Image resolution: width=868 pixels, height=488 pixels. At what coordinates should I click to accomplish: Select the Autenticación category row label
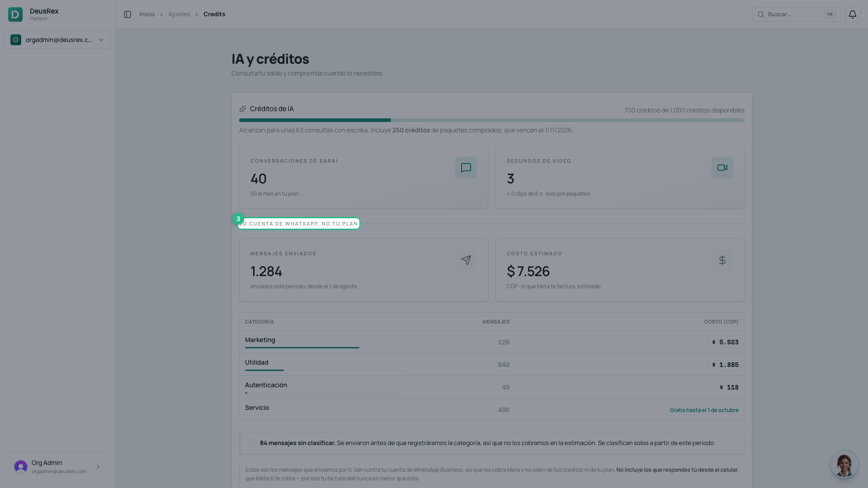[266, 385]
